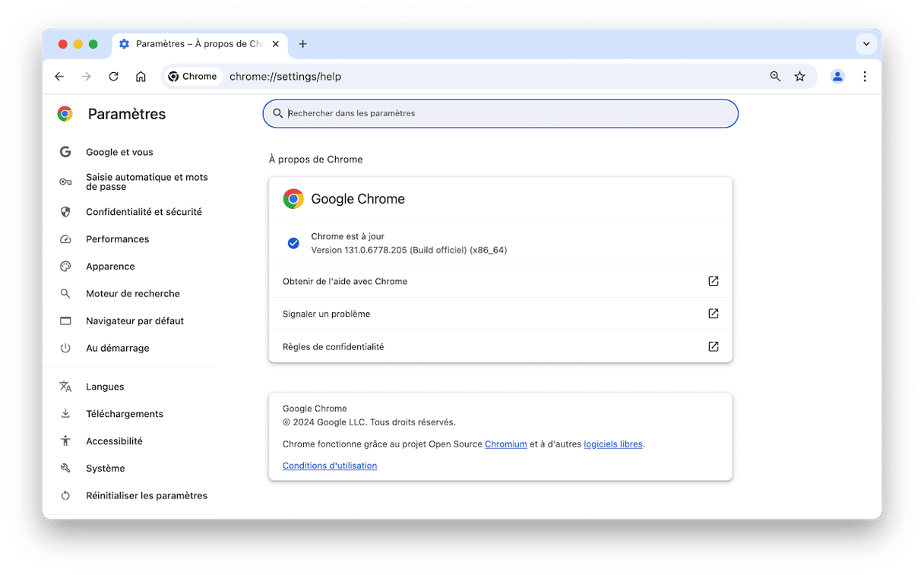Click external-link icon for Signaler un problème

coord(714,314)
